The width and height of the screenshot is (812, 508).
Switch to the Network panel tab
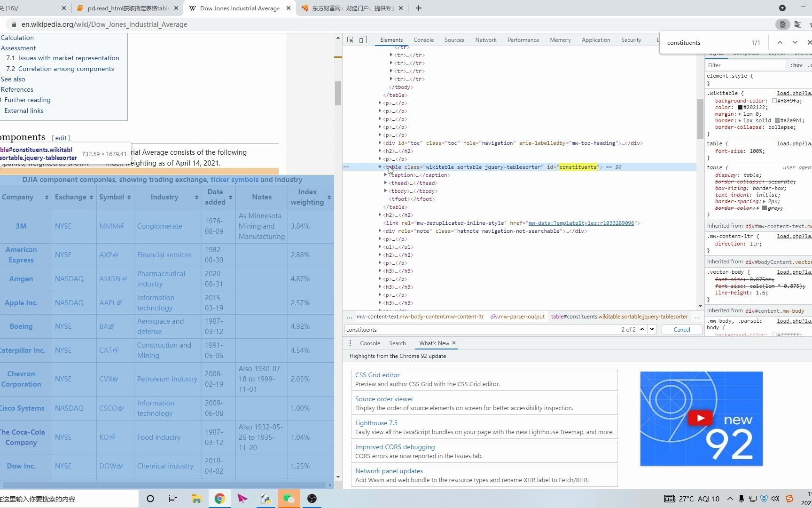click(485, 40)
